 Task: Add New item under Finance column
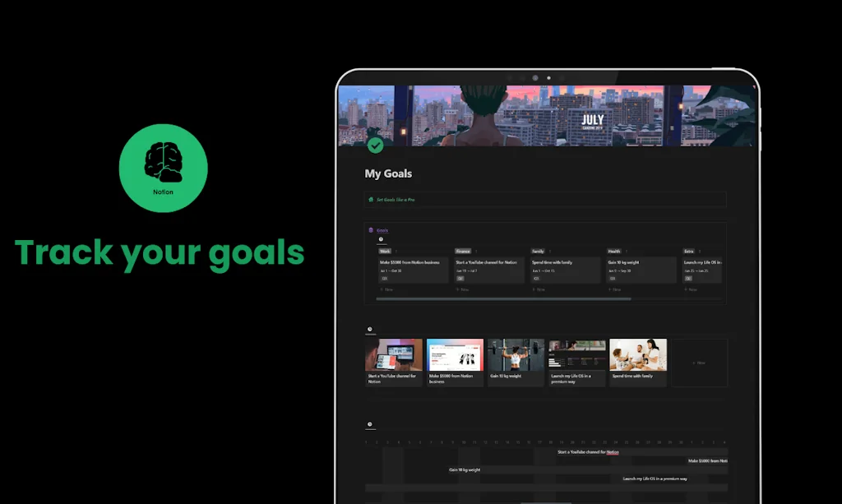point(462,290)
